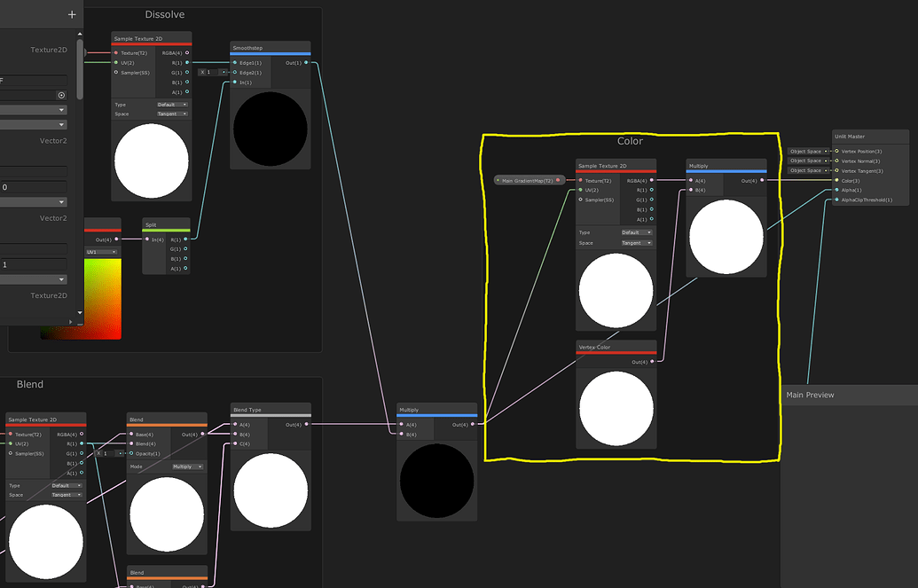Screen dimensions: 918x588
Task: Click the red-green gradient preview of the UV node
Action: coord(104,299)
